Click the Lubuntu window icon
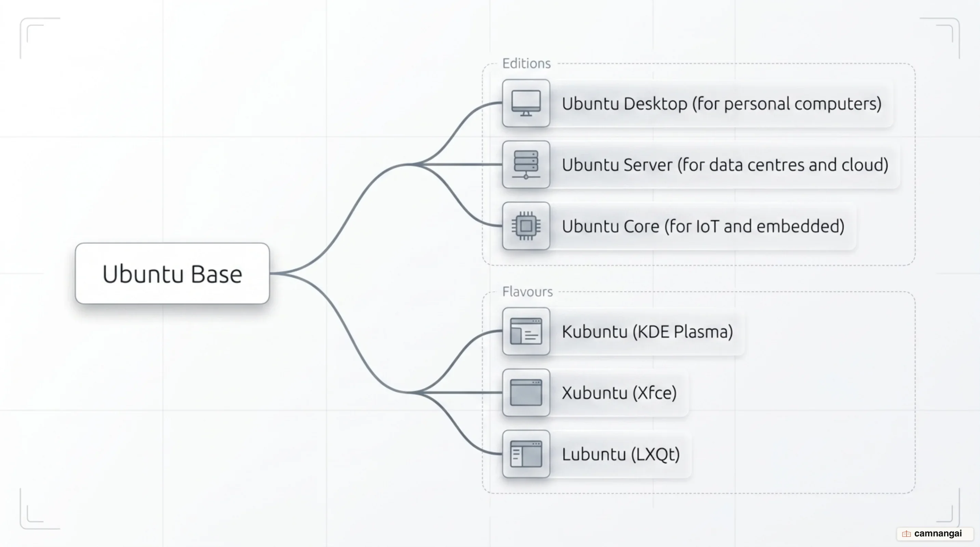Screen dimensions: 980x547 526,454
